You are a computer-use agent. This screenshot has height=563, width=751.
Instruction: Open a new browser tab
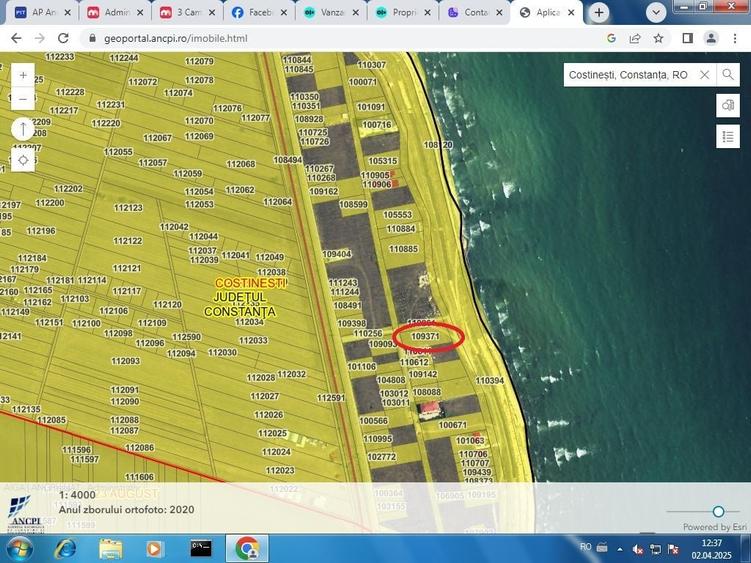[599, 13]
